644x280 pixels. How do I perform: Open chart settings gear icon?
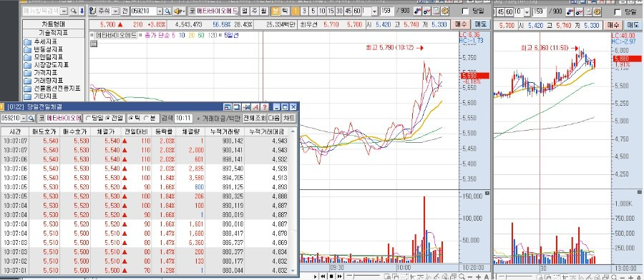(x=444, y=11)
